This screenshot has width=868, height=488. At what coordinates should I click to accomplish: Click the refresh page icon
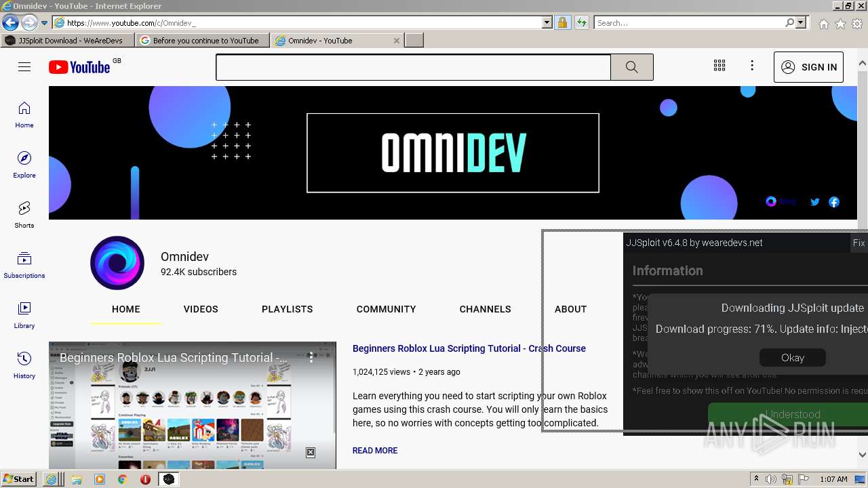(582, 23)
